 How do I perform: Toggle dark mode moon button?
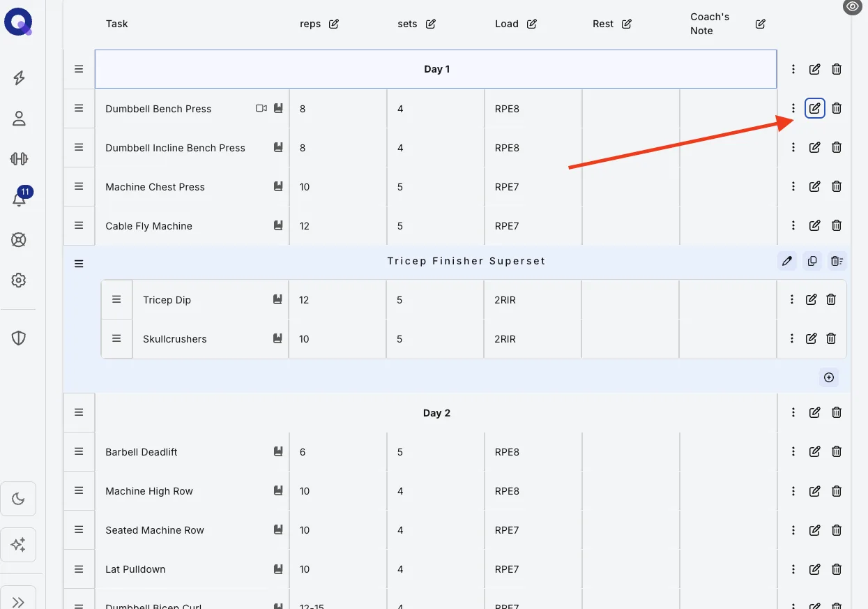tap(19, 499)
